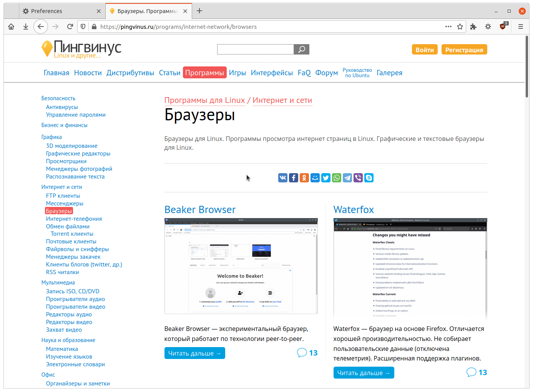Open Интерфейсы in the navigation menu

pyautogui.click(x=272, y=73)
